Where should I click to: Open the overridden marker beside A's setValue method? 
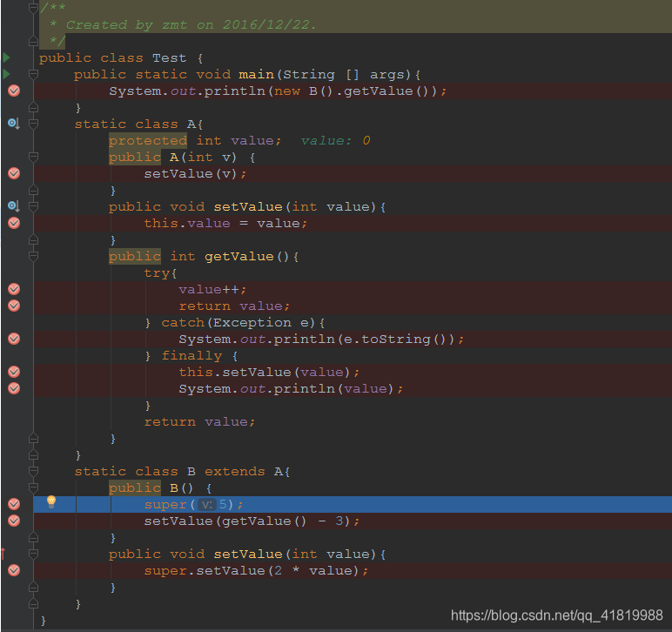pos(13,206)
